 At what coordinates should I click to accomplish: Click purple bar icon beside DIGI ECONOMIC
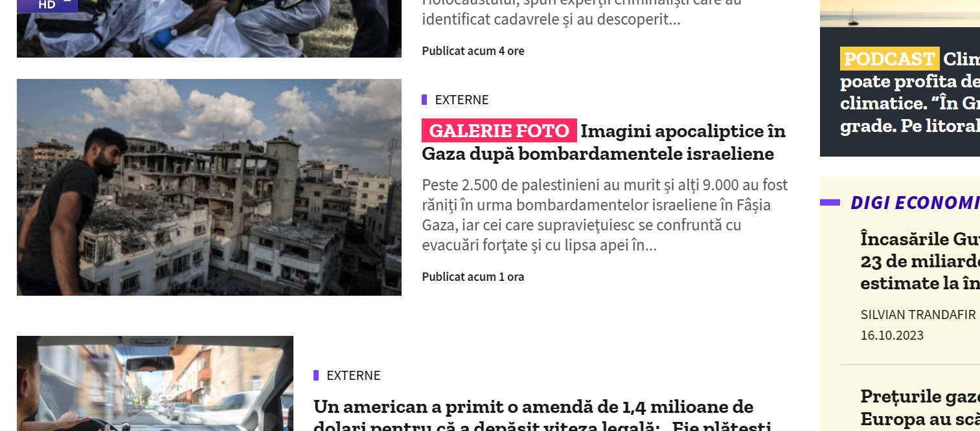(830, 203)
